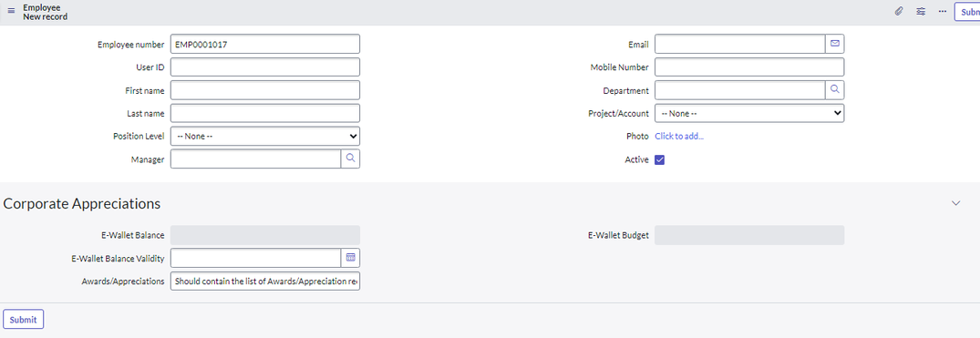This screenshot has width=980, height=338.
Task: Open the personalize form settings icon
Action: tap(921, 11)
